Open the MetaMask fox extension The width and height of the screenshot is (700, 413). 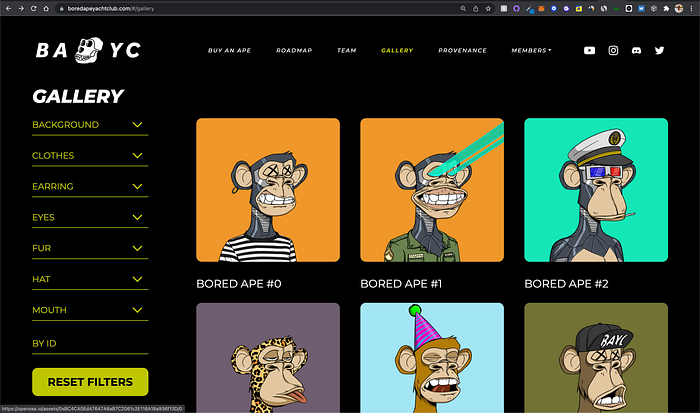pos(541,8)
